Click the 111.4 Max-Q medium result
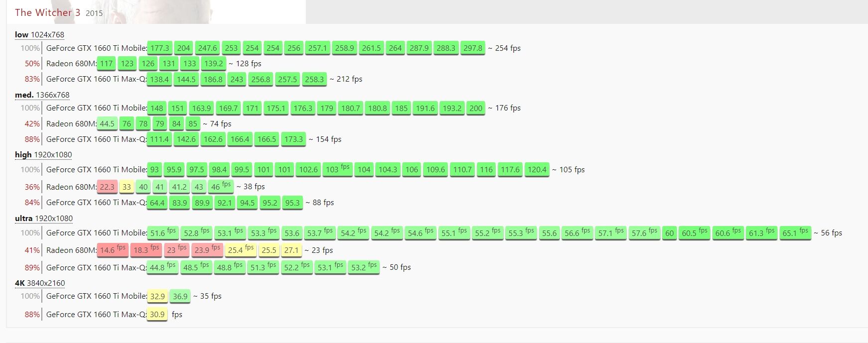868x343 pixels. click(159, 139)
